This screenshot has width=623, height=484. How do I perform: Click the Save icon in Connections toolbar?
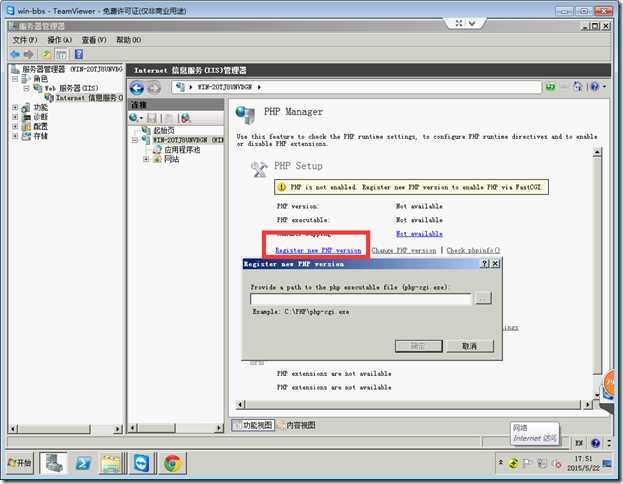(152, 118)
